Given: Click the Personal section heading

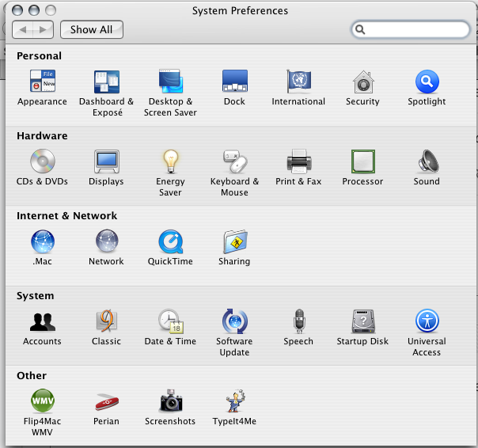Looking at the screenshot, I should click(39, 56).
